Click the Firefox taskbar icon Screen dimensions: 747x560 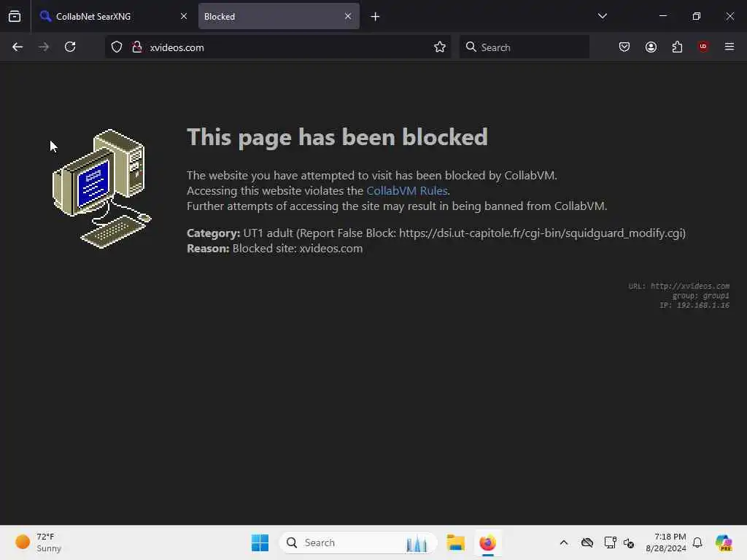pos(487,542)
